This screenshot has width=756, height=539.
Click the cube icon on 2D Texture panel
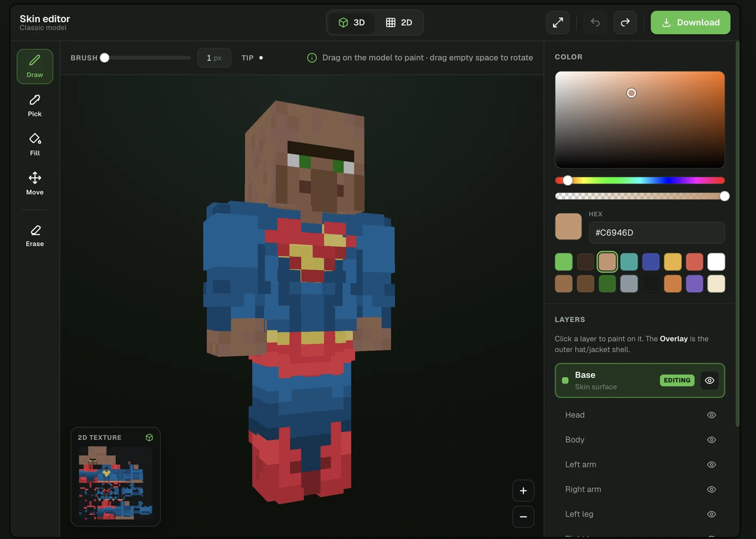click(x=149, y=438)
